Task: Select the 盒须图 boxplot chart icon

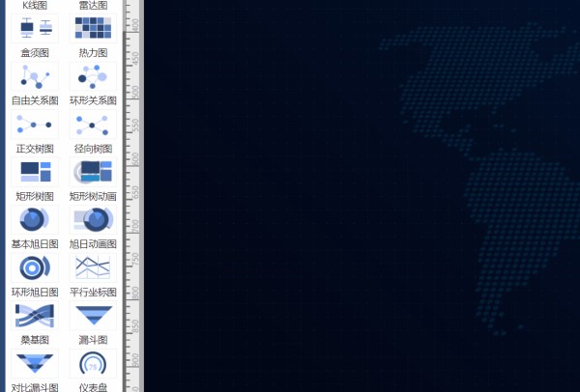Action: (x=35, y=28)
